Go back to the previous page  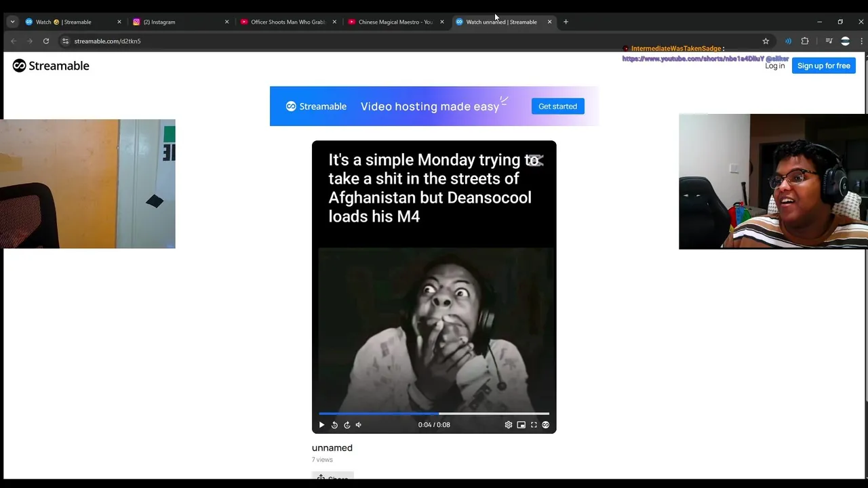(13, 41)
